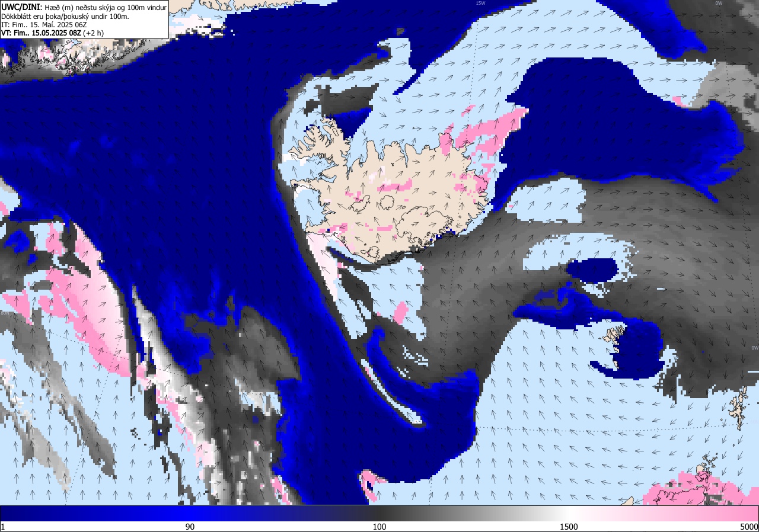Click the color bar label 5000
Viewport: 759px width, 532px height.
(x=749, y=527)
